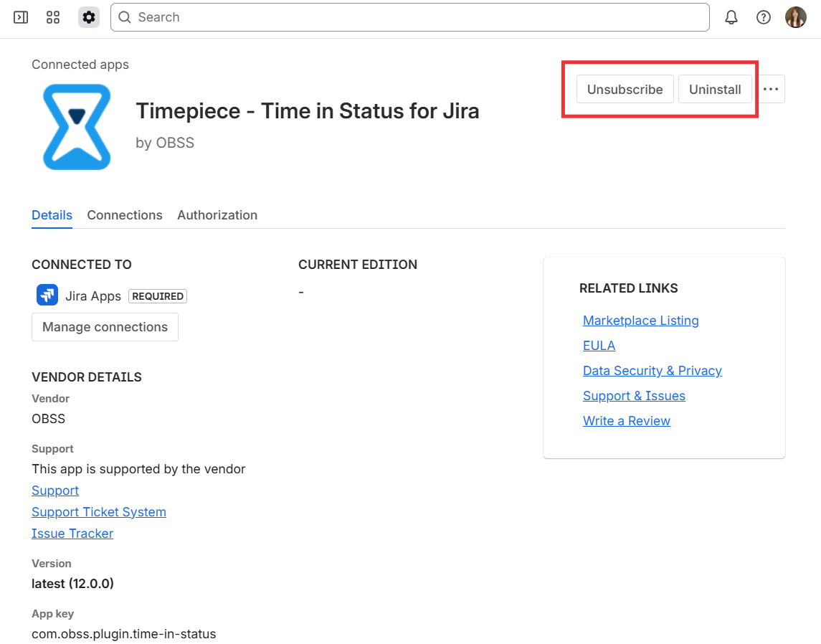Open the Marketplace Listing link

tap(640, 321)
